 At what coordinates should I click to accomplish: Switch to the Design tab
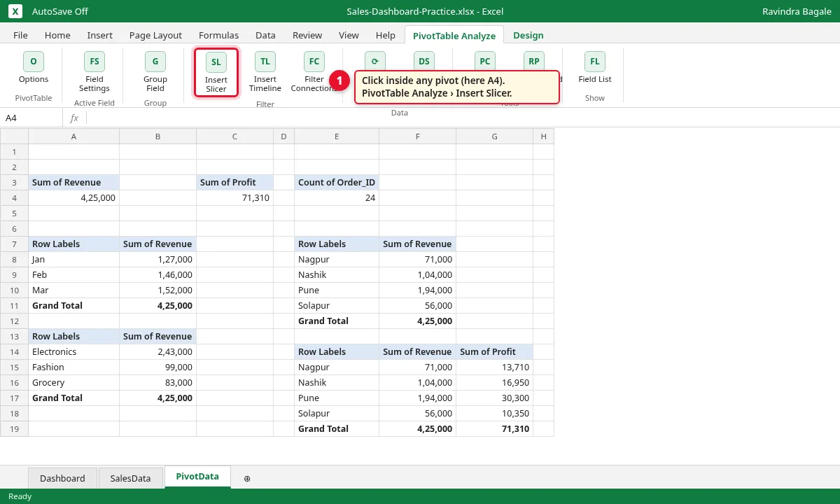[x=528, y=35]
